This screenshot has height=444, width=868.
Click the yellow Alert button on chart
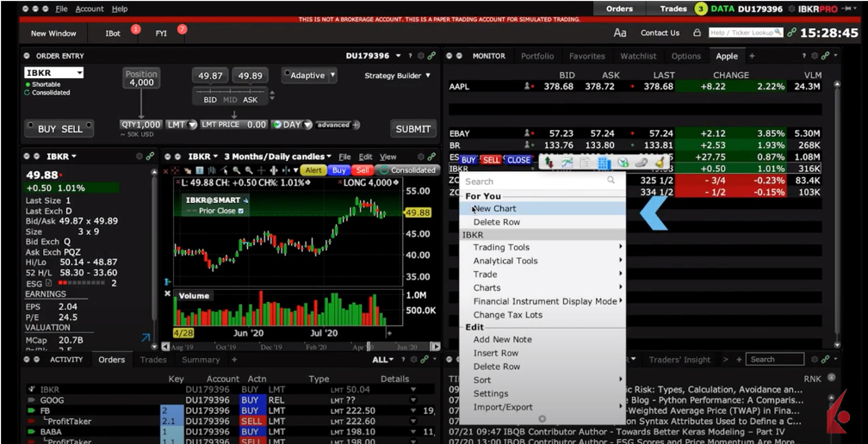(313, 170)
